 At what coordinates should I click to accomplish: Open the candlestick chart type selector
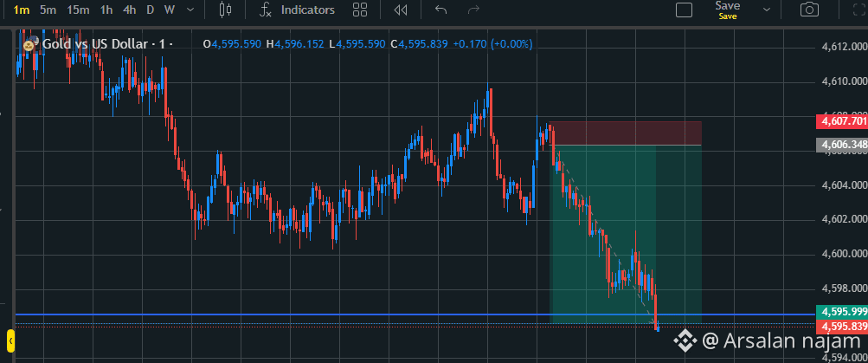point(225,10)
